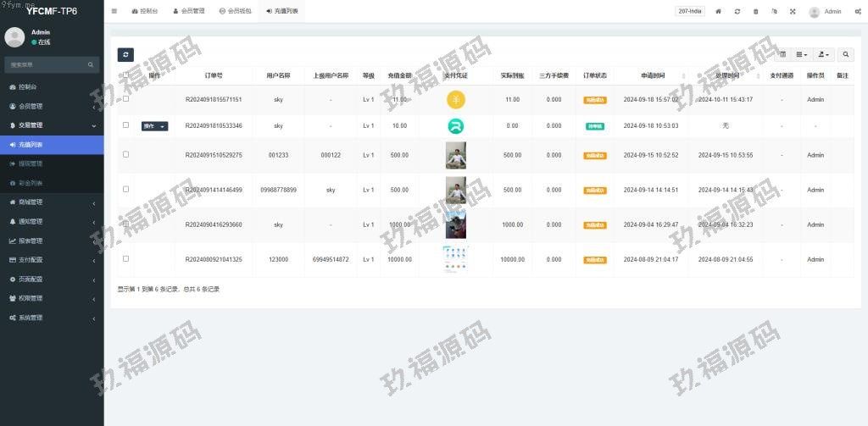This screenshot has height=426, width=868.
Task: Toggle table view layout icon
Action: click(x=782, y=54)
